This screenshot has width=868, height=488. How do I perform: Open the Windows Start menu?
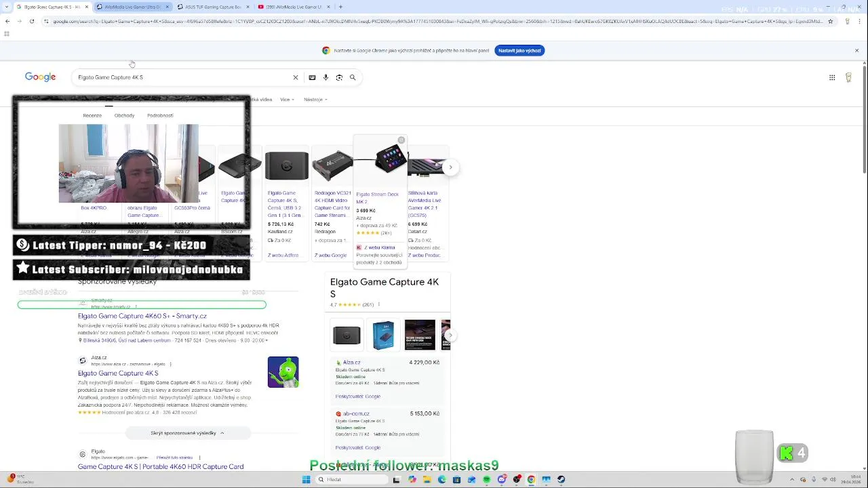pyautogui.click(x=306, y=479)
